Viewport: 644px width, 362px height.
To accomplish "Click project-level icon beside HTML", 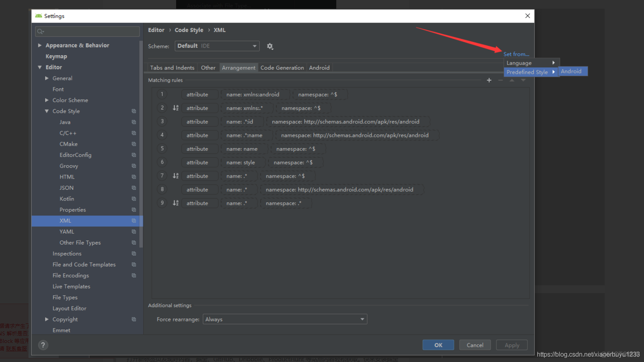I will (134, 177).
